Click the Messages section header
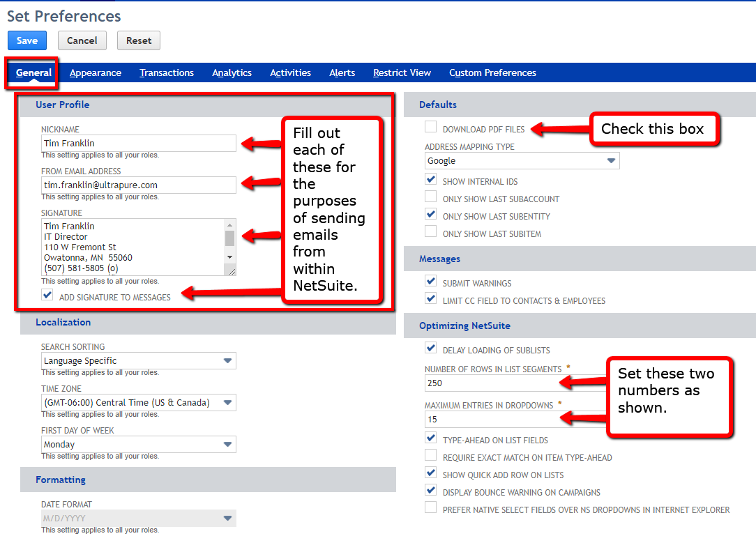 tap(439, 259)
